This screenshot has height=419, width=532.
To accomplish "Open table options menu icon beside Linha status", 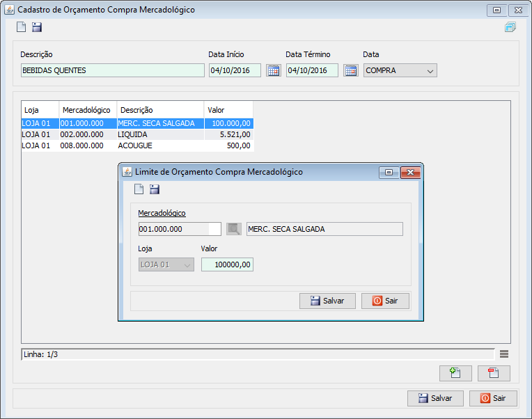I will tap(504, 354).
